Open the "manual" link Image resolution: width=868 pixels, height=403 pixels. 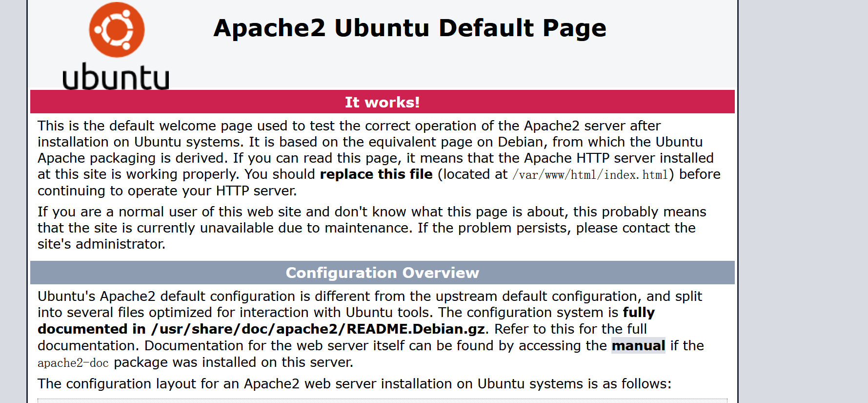point(638,346)
